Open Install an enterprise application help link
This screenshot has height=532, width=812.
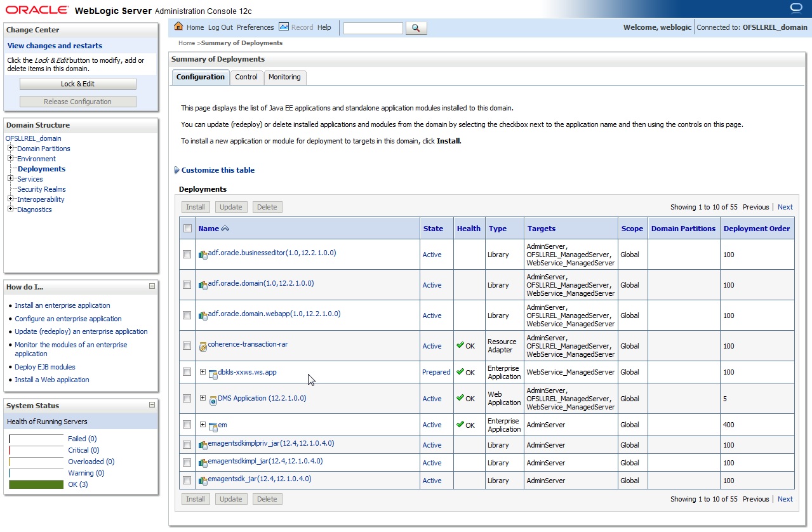click(62, 305)
